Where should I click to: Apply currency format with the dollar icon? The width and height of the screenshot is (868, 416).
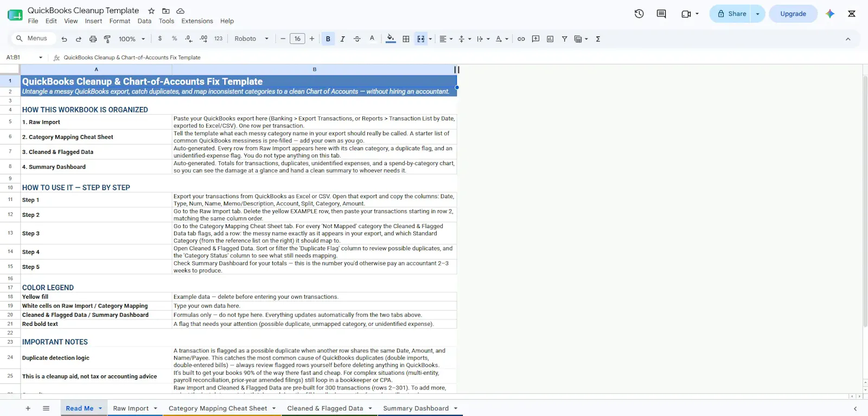pos(160,39)
